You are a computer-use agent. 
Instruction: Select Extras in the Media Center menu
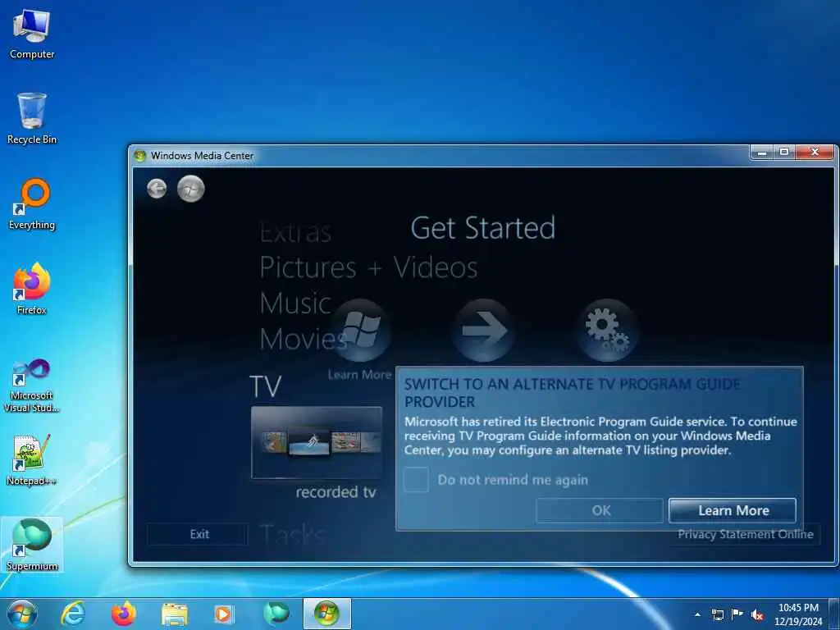tap(295, 232)
